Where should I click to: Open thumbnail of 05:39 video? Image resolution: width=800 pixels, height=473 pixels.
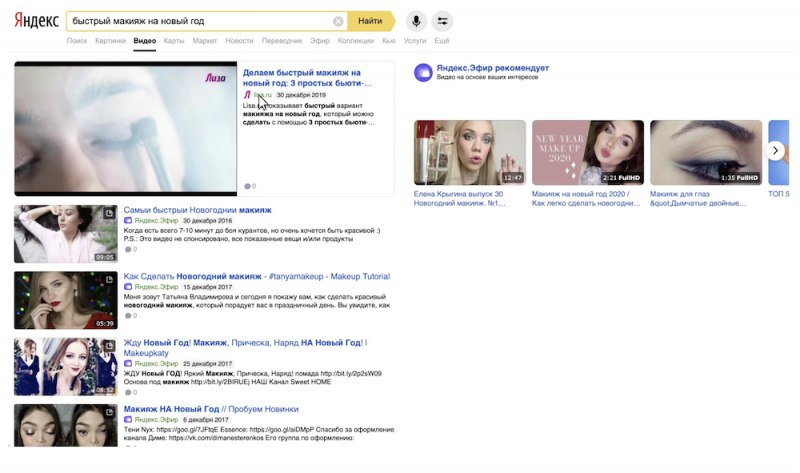[66, 300]
